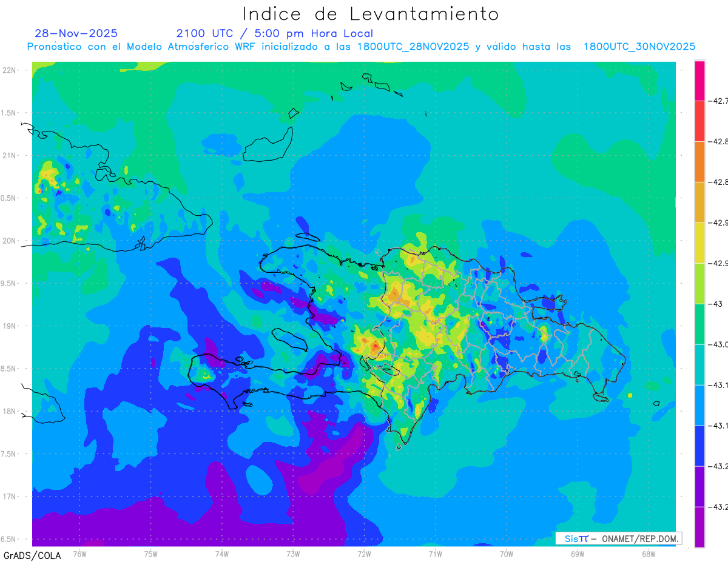Pick the yellow colorbar swatch
728x562 pixels.
point(699,243)
